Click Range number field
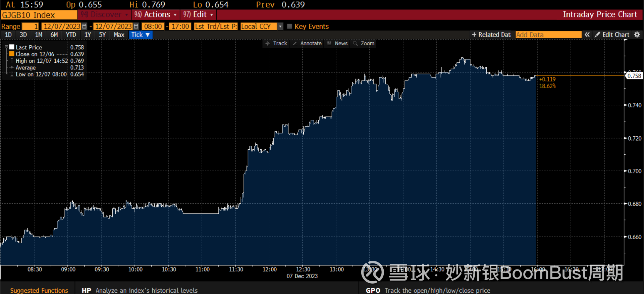 [31, 26]
